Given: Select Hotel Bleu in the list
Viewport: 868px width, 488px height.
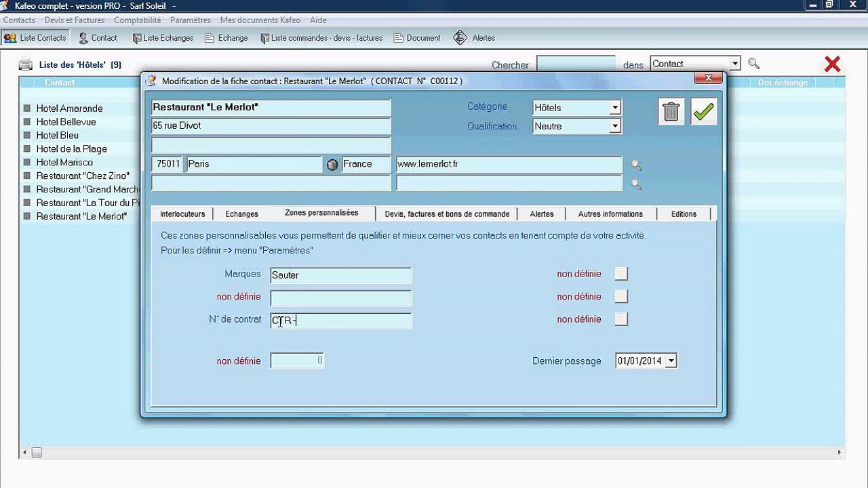Looking at the screenshot, I should click(x=57, y=136).
